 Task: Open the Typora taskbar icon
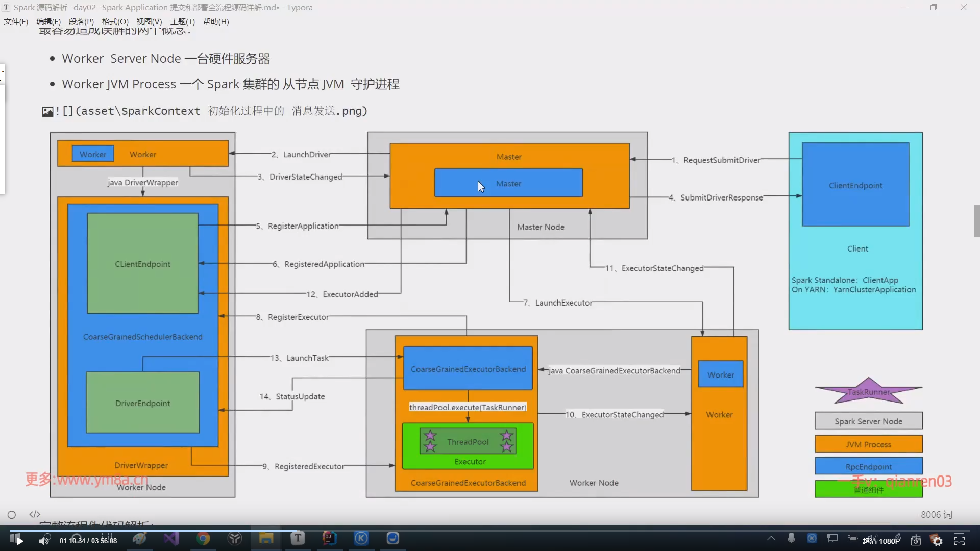tap(298, 538)
